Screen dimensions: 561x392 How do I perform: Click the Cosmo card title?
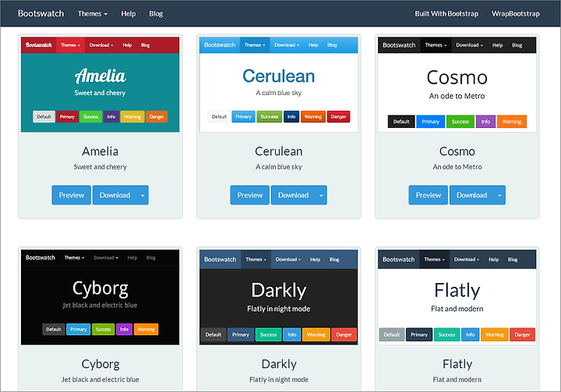pyautogui.click(x=457, y=151)
